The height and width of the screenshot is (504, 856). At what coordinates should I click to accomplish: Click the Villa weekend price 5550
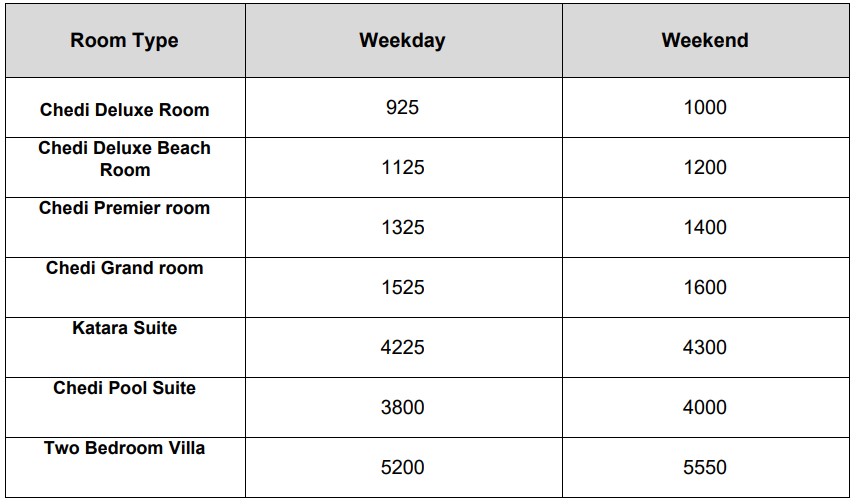705,468
